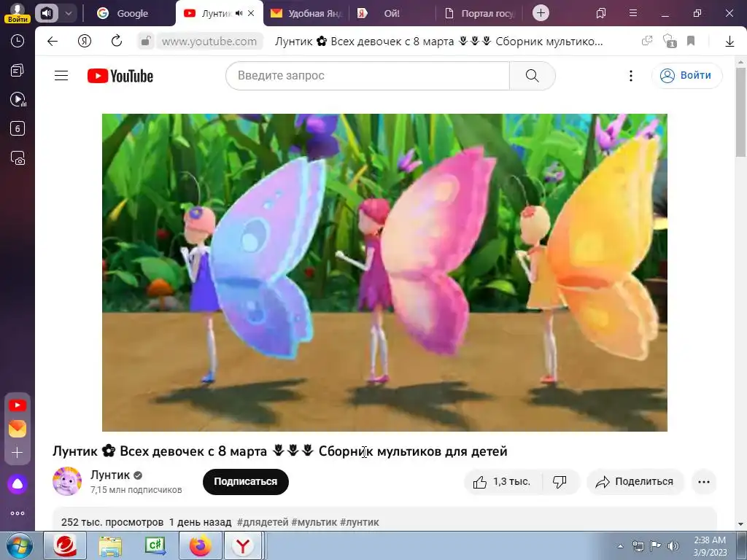Click the Подписаться subscribe button

[246, 481]
